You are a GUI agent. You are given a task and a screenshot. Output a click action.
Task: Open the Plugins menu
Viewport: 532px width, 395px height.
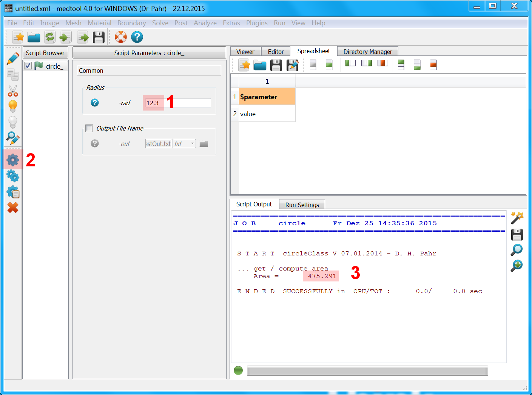[257, 23]
